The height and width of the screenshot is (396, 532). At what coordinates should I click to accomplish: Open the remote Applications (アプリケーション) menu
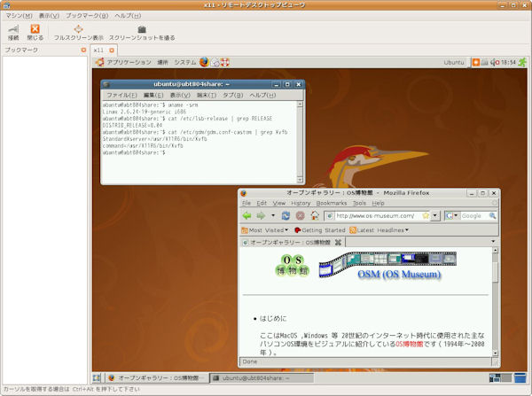coord(129,62)
